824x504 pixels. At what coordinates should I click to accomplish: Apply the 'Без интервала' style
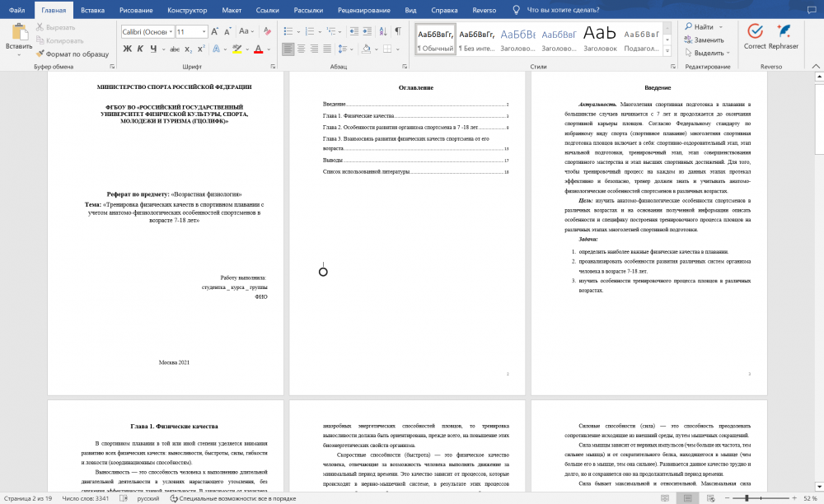(476, 39)
